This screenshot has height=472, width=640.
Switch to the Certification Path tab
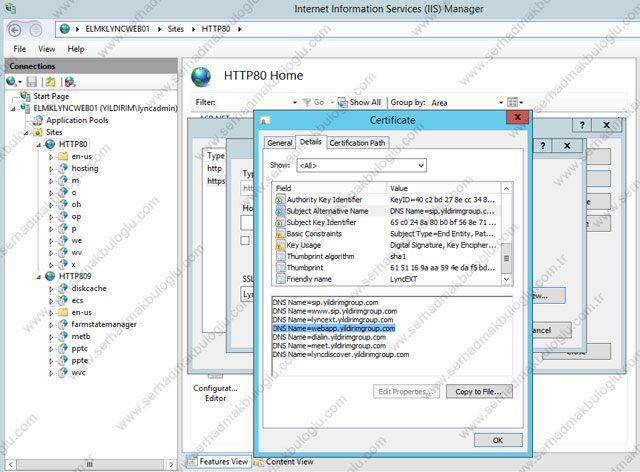(x=357, y=143)
